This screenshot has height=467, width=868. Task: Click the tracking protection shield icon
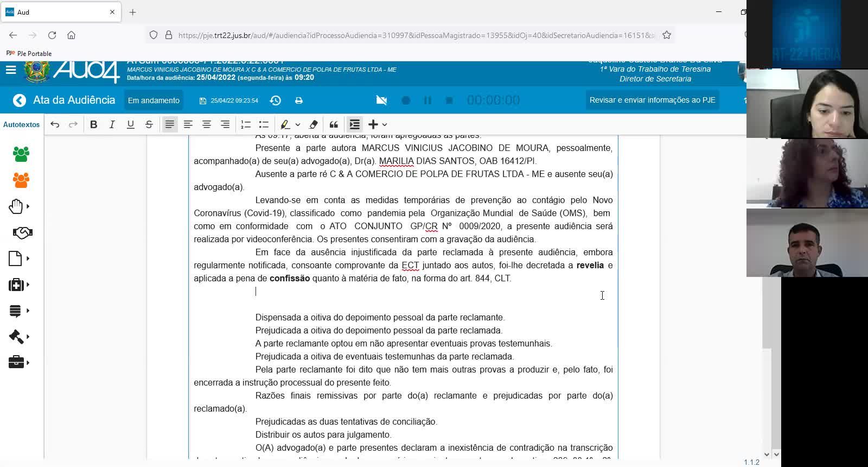coord(154,35)
